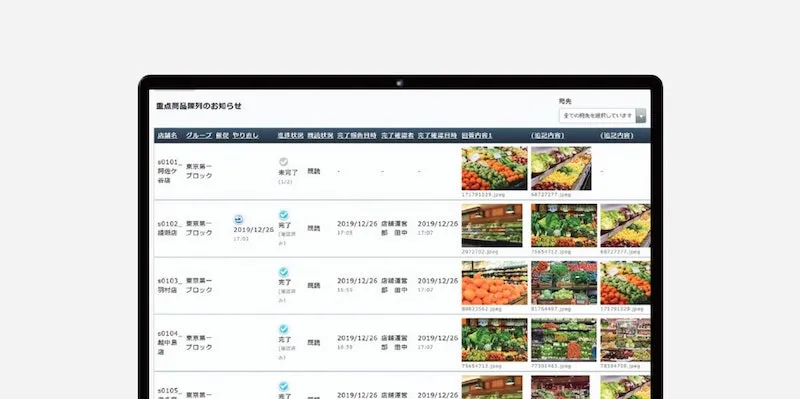
Task: Click page title 重点商品陳列のお知らせ
Action: pos(199,106)
